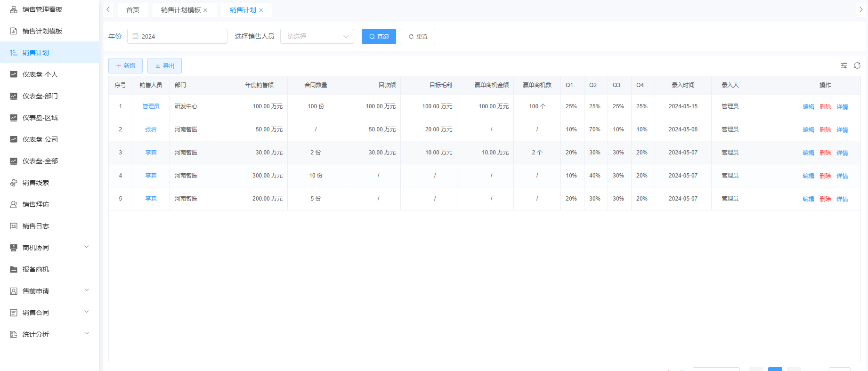Click the 销售拜访 person icon
Screen dimensions: 868x371
coord(14,204)
